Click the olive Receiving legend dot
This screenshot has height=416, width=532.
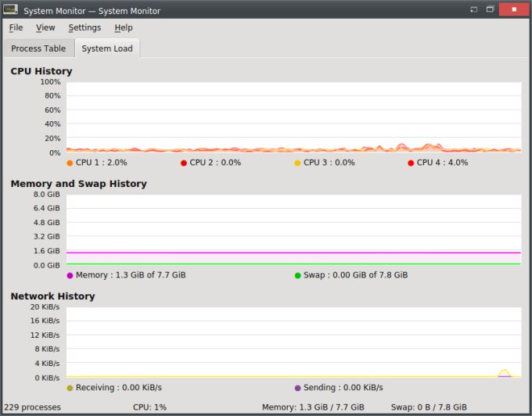[x=70, y=388]
